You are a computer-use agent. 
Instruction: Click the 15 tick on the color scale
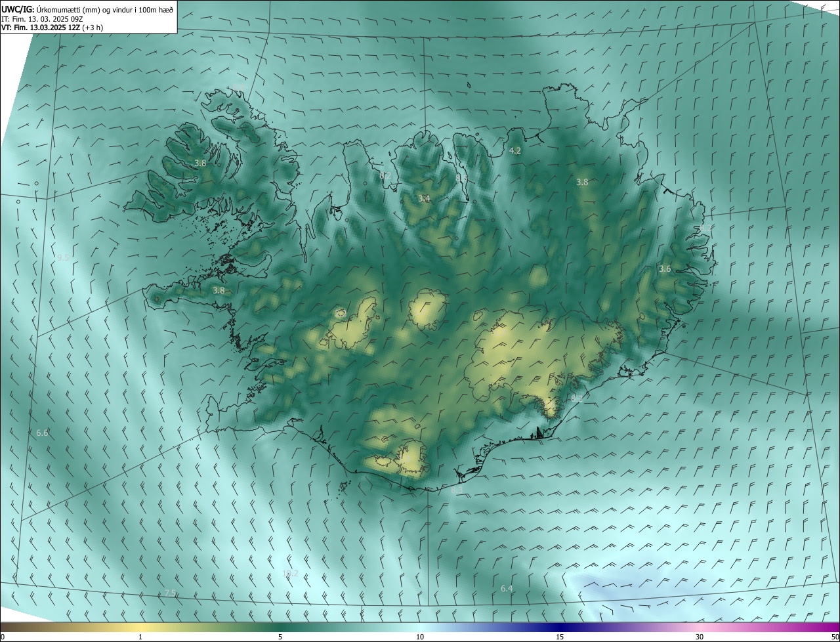[560, 637]
